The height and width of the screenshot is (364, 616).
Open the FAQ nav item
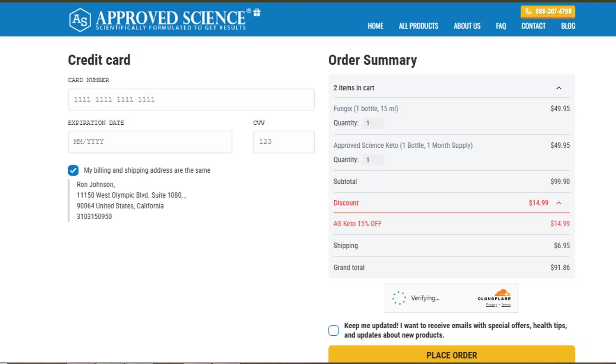tap(501, 26)
